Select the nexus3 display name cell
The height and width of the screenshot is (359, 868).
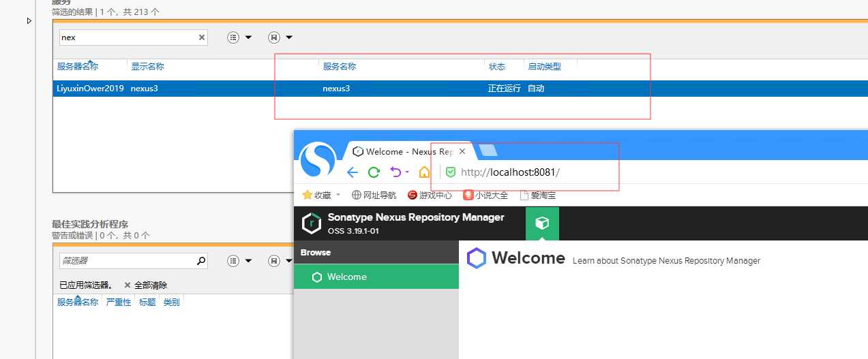145,89
